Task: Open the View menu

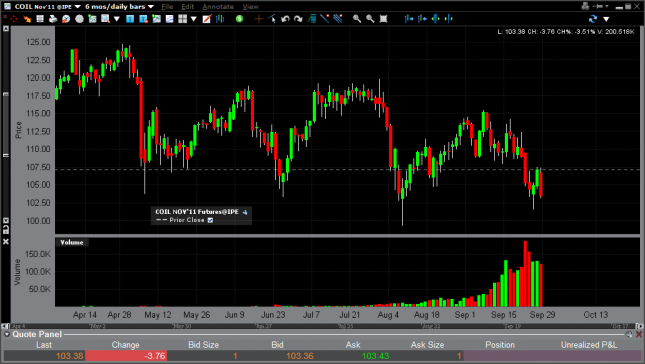Action: [x=250, y=7]
